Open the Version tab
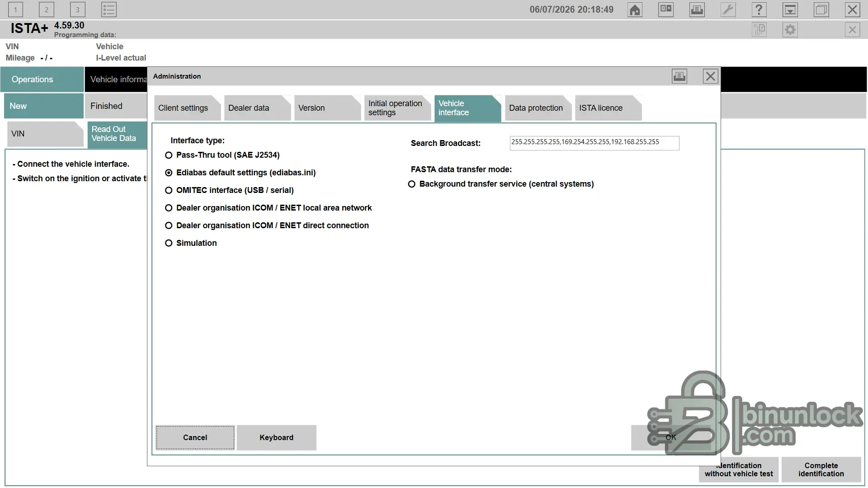Screen dimensions: 868x488 coord(327,108)
